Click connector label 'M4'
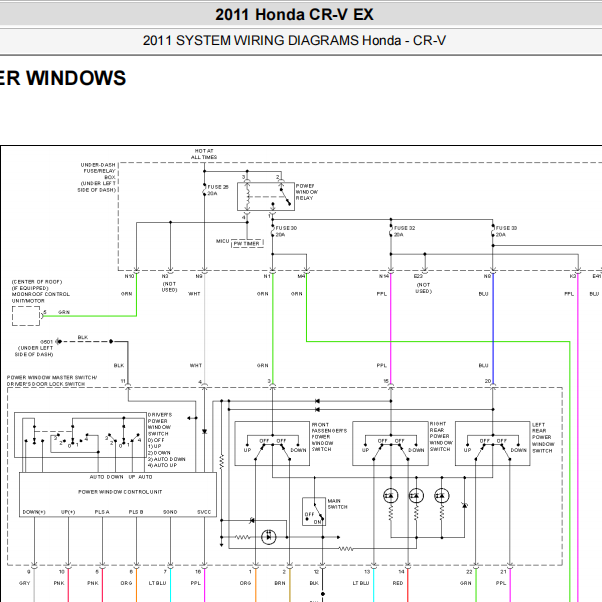This screenshot has height=602, width=602. 301,276
